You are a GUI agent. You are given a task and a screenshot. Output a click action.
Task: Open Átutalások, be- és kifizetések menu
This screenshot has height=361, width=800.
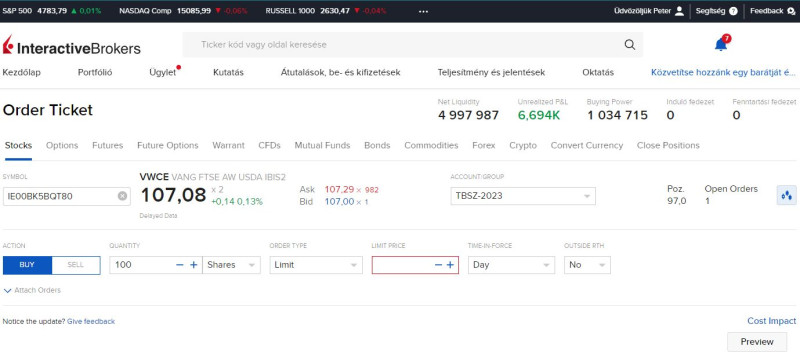point(340,72)
